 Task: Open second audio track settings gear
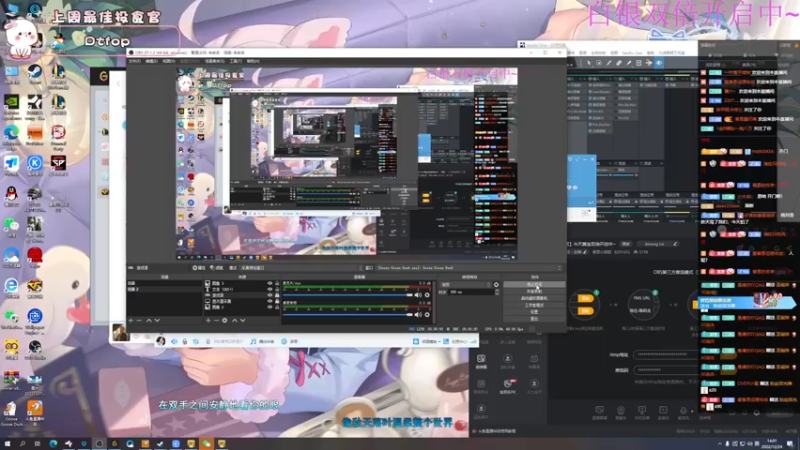coord(428,315)
